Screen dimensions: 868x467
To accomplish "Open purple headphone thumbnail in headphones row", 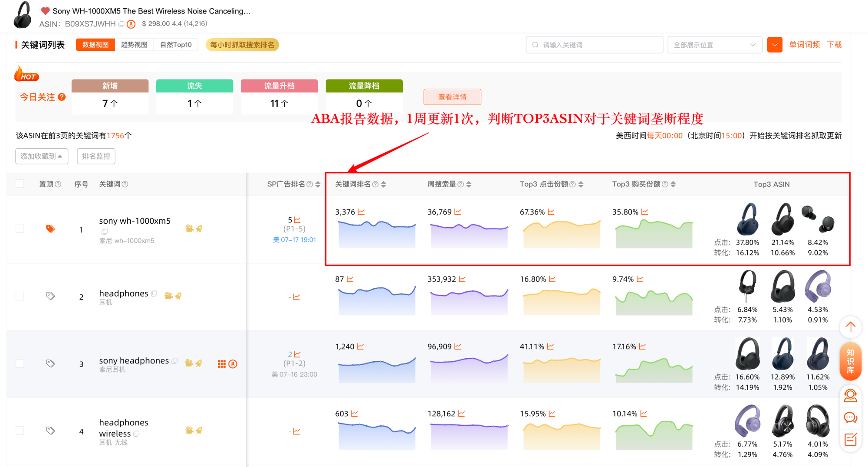I will coord(818,286).
